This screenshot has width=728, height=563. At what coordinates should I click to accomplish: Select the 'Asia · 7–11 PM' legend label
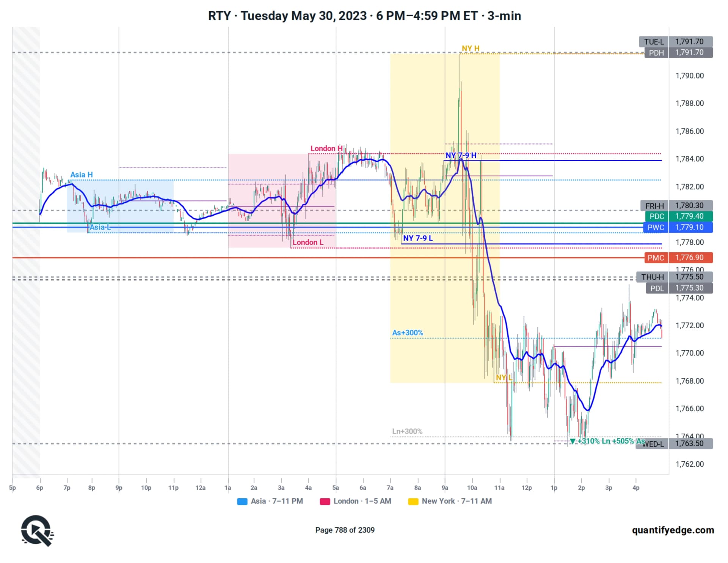277,501
